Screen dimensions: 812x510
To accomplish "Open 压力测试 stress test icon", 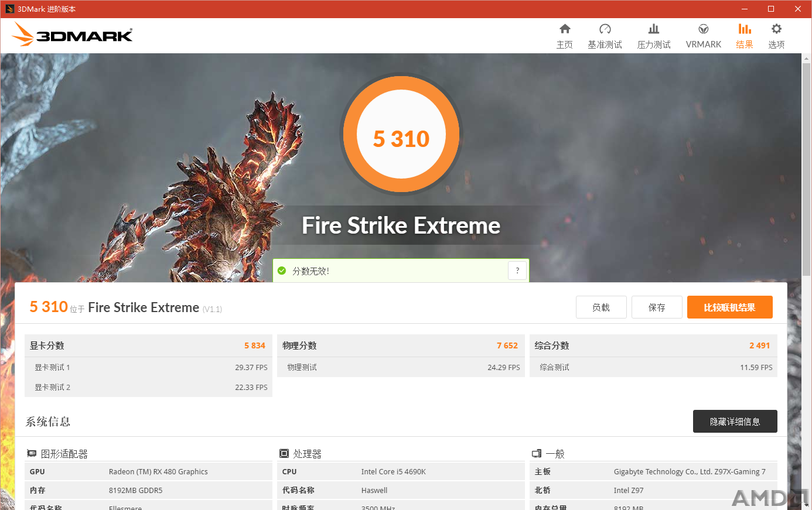I will click(654, 29).
